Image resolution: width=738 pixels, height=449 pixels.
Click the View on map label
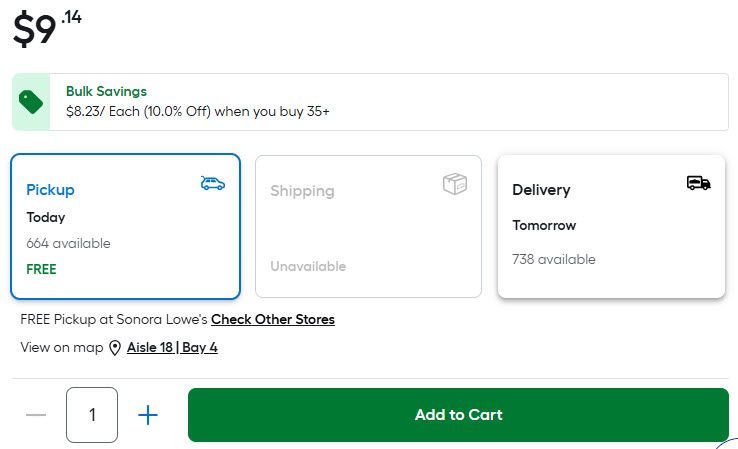point(61,348)
